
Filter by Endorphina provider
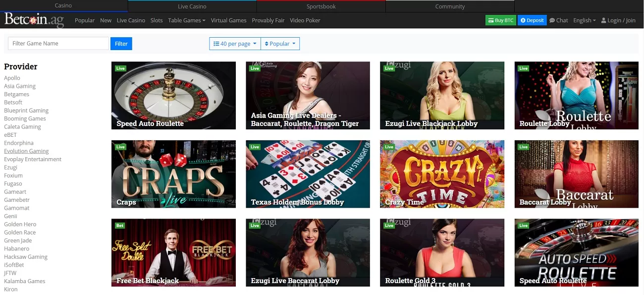click(19, 143)
